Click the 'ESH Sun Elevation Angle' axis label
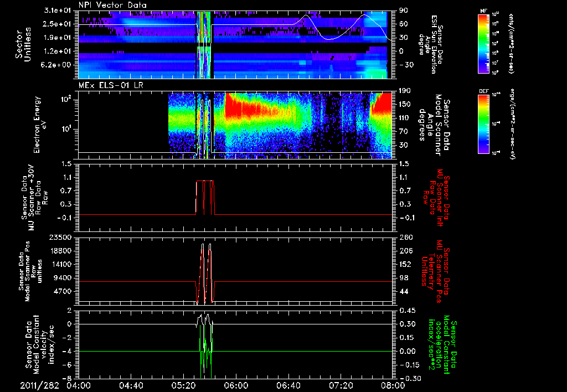Screen dimensions: 567x392 (430, 44)
